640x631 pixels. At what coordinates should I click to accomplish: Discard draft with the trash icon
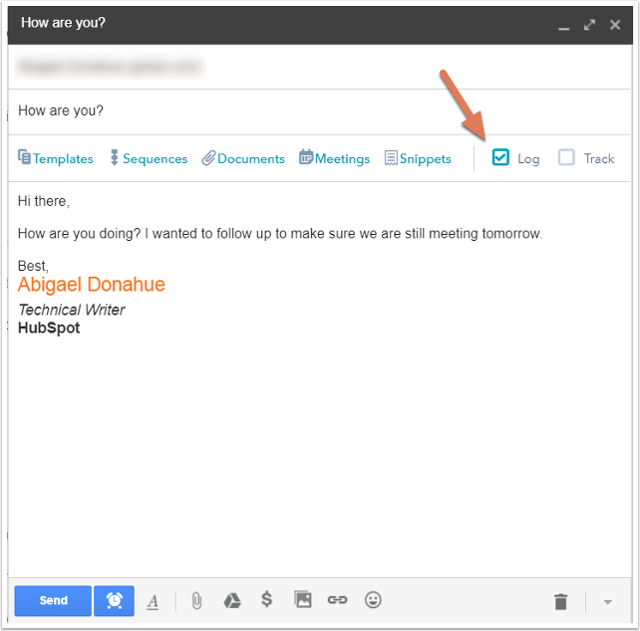pyautogui.click(x=561, y=601)
